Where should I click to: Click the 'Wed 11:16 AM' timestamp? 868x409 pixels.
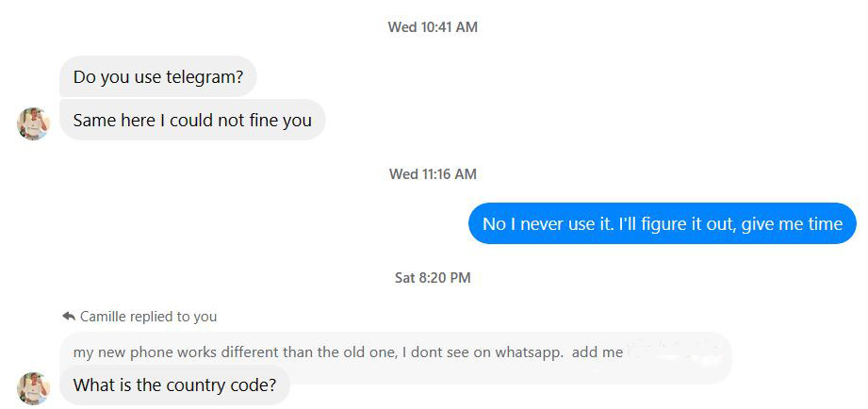[x=433, y=174]
